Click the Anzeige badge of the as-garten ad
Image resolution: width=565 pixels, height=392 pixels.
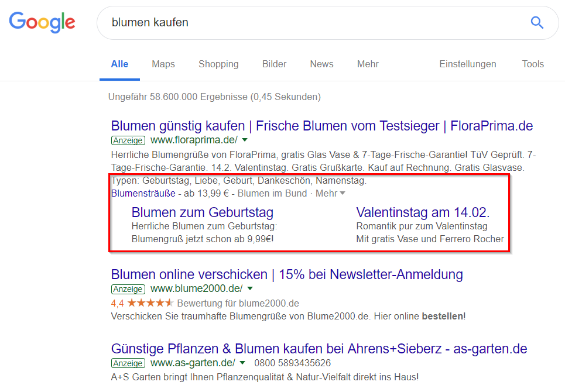click(x=128, y=363)
